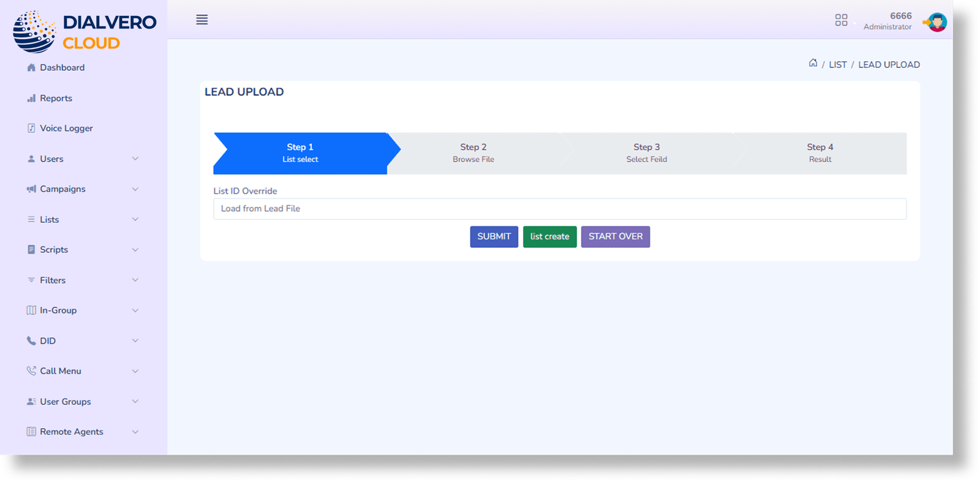
Task: Open the apps grid icon
Action: coord(841,20)
